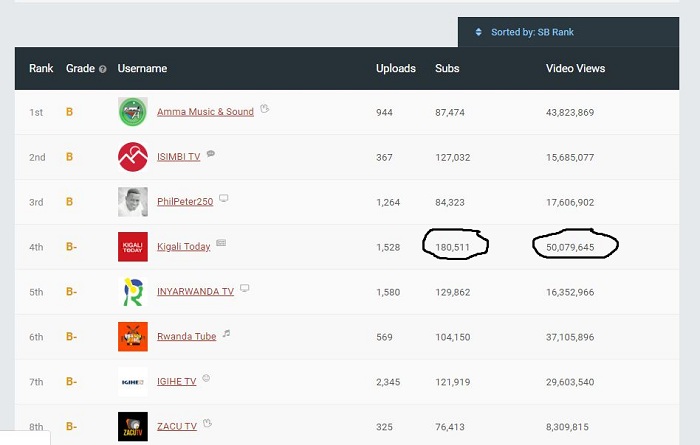The width and height of the screenshot is (700, 445).
Task: Click the Rwanda Tube orange logo thumbnail
Action: [x=133, y=337]
